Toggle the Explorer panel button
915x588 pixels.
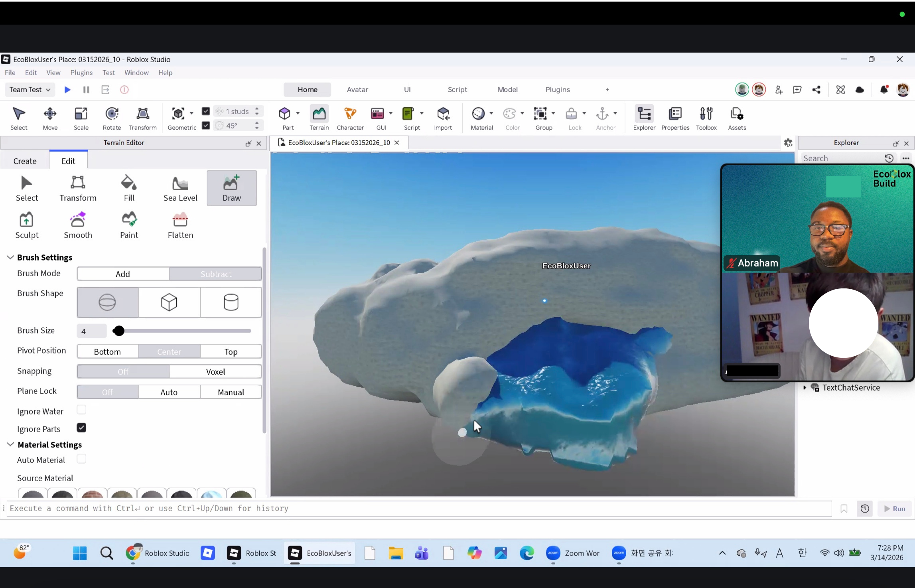(644, 118)
